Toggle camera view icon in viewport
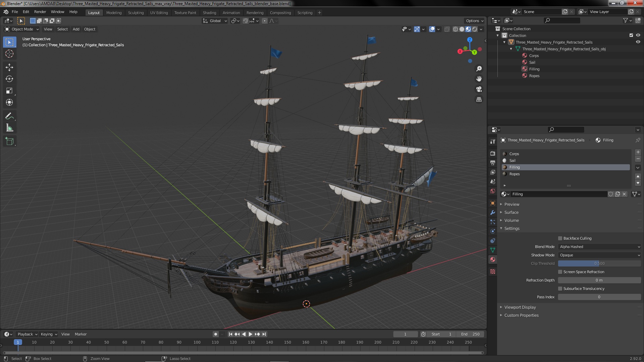The width and height of the screenshot is (644, 362). pos(479,89)
